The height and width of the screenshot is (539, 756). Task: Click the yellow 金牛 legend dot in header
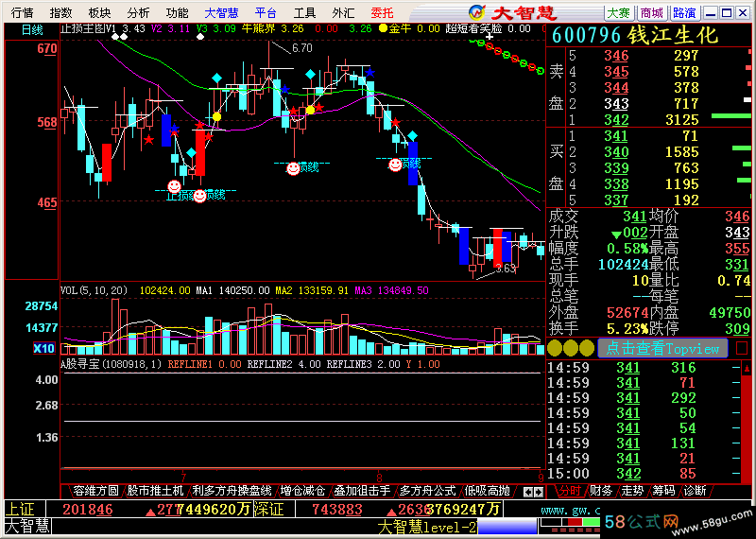pos(383,28)
